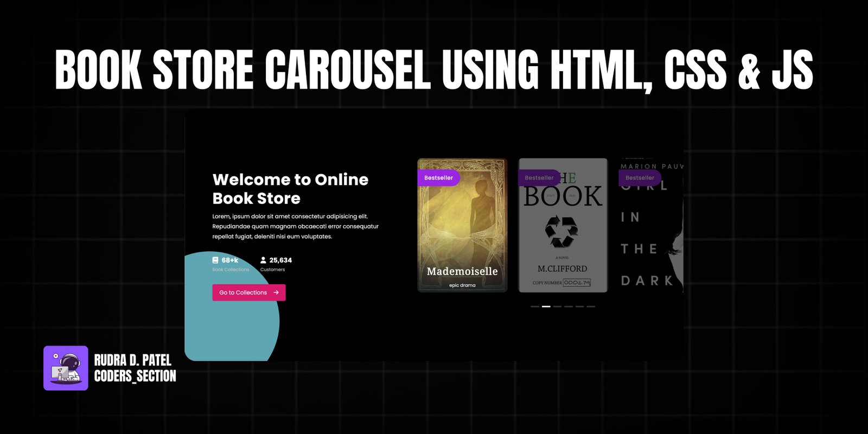Jump to the third carousel indicator
The height and width of the screenshot is (434, 868).
coord(557,307)
